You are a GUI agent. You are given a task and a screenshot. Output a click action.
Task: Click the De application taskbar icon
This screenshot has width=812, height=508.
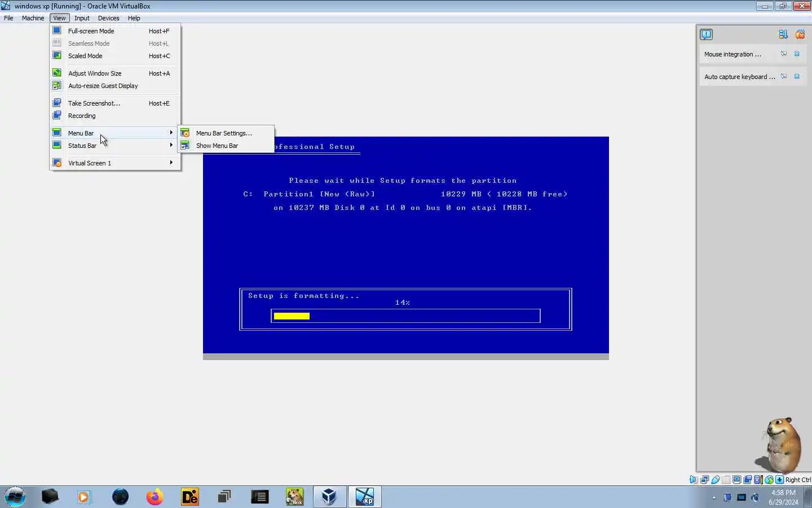point(190,497)
